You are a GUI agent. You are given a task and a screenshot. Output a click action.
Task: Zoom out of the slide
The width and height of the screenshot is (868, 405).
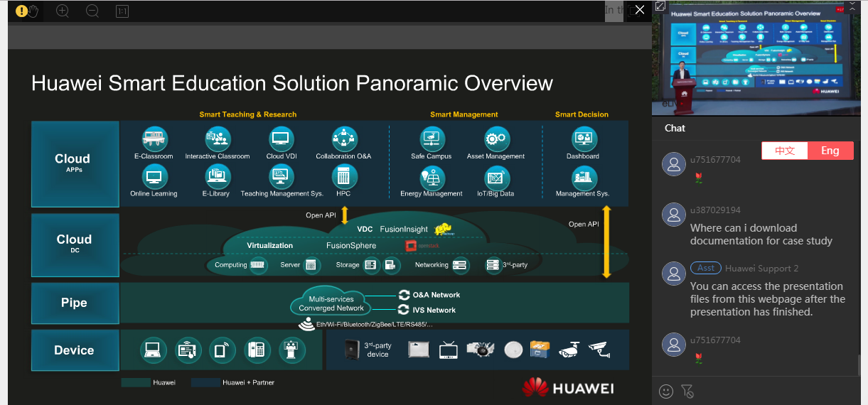coord(92,11)
